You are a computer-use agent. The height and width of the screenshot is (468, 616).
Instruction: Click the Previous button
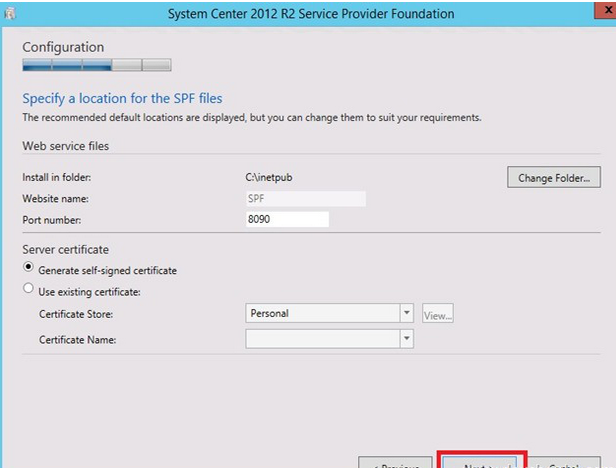coord(395,462)
